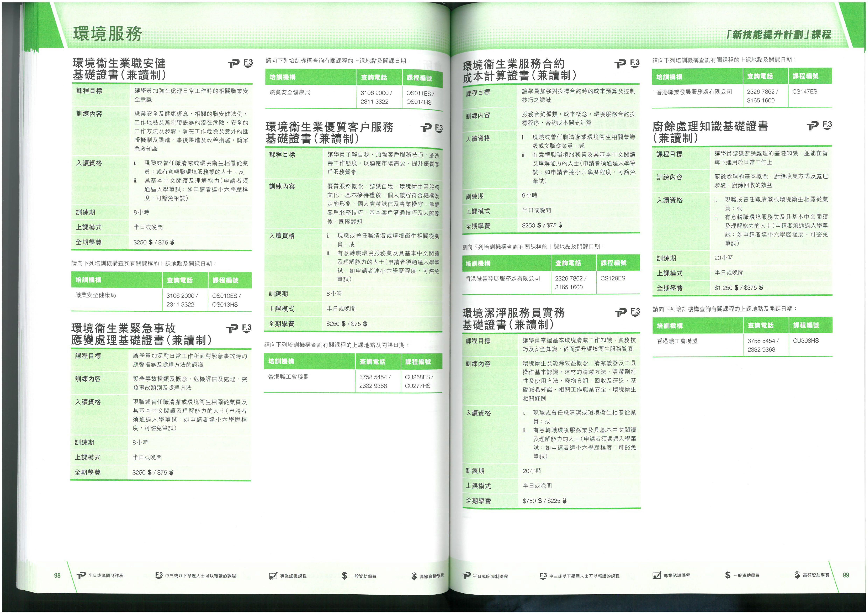
Task: Click the 環境服務 section title
Action: (x=107, y=34)
